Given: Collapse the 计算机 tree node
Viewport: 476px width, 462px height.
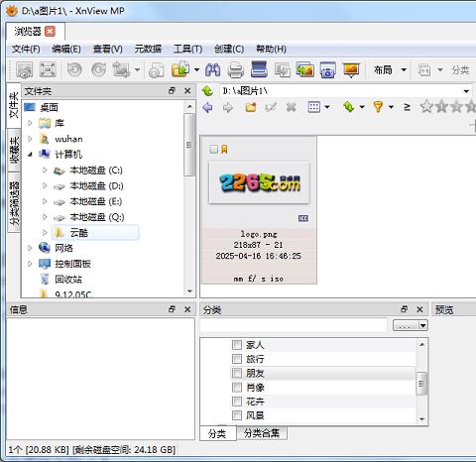Looking at the screenshot, I should pyautogui.click(x=30, y=155).
